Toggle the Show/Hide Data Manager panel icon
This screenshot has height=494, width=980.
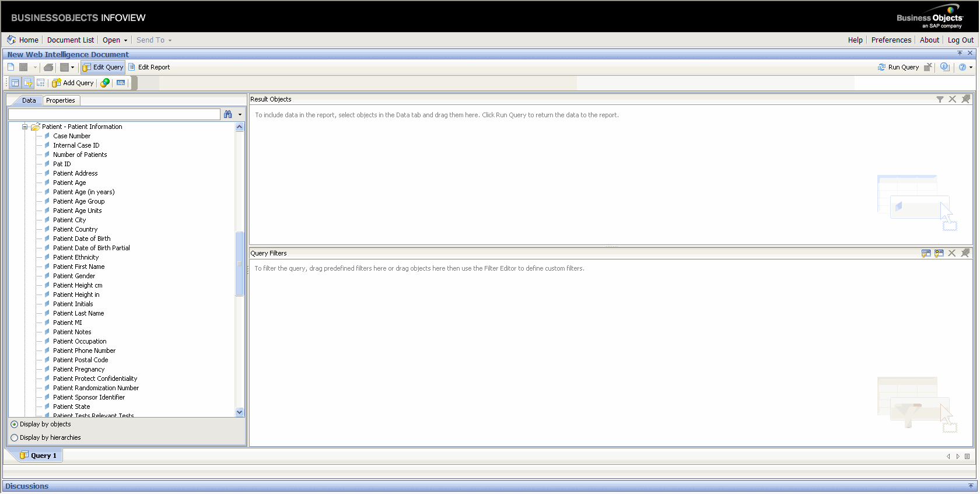15,83
